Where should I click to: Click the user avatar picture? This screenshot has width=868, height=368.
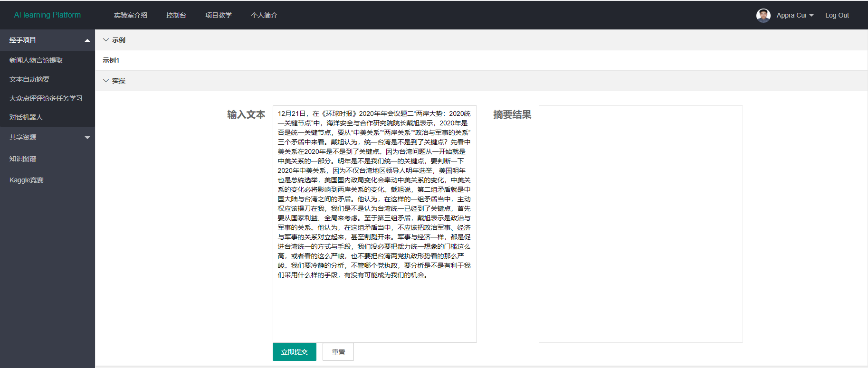pyautogui.click(x=763, y=15)
